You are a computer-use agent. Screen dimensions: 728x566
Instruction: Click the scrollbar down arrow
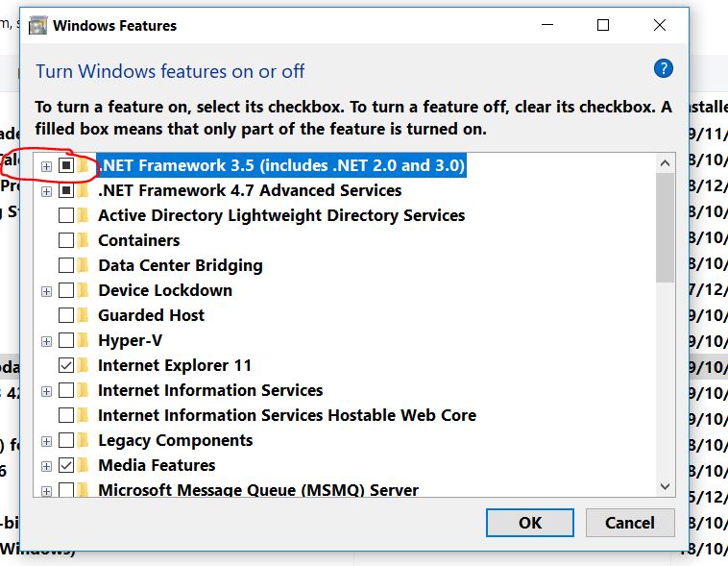[x=665, y=486]
